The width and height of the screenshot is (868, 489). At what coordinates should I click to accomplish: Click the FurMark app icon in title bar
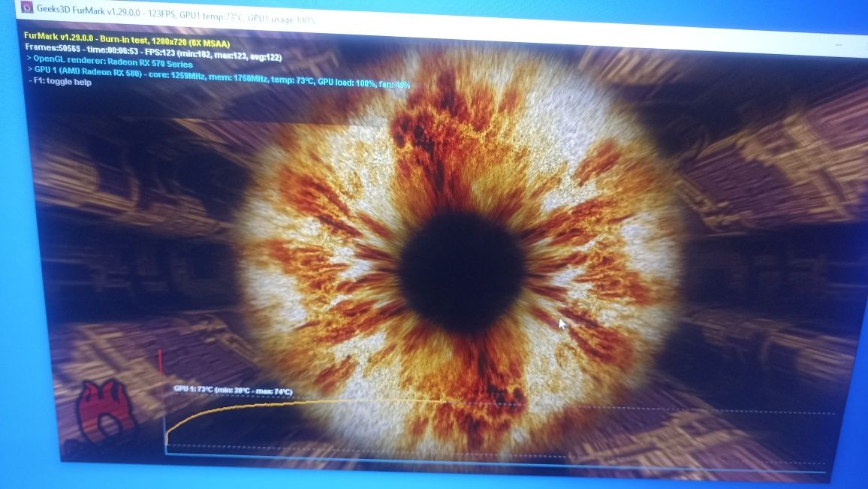tap(26, 8)
